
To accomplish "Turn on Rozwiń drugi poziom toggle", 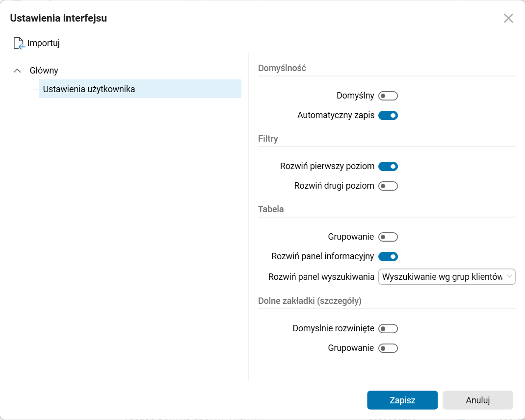I will [388, 186].
